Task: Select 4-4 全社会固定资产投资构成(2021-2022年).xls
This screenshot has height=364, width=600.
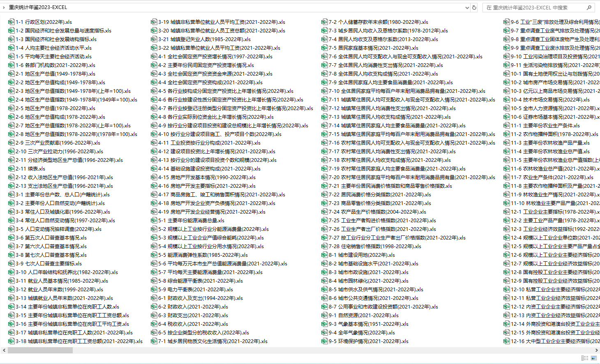Action: click(212, 82)
